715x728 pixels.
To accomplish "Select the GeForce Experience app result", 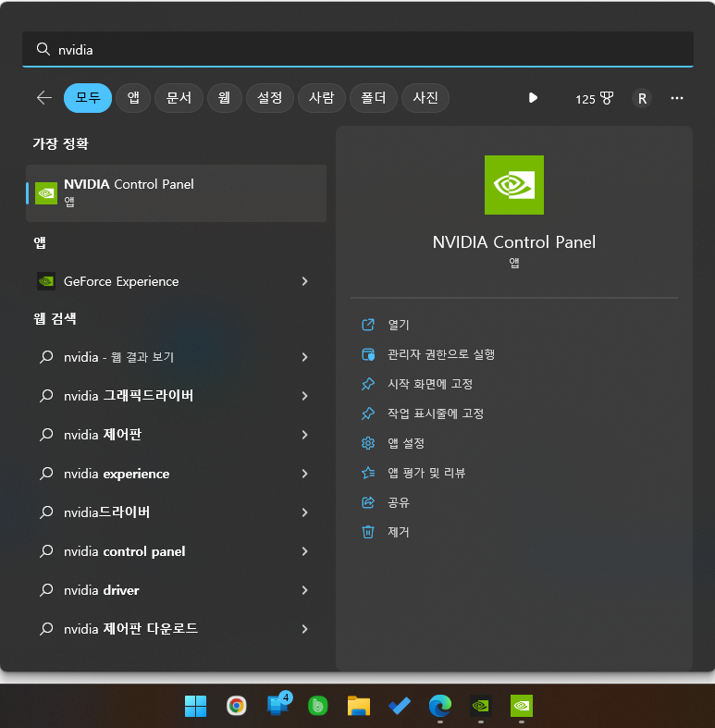I will [177, 281].
